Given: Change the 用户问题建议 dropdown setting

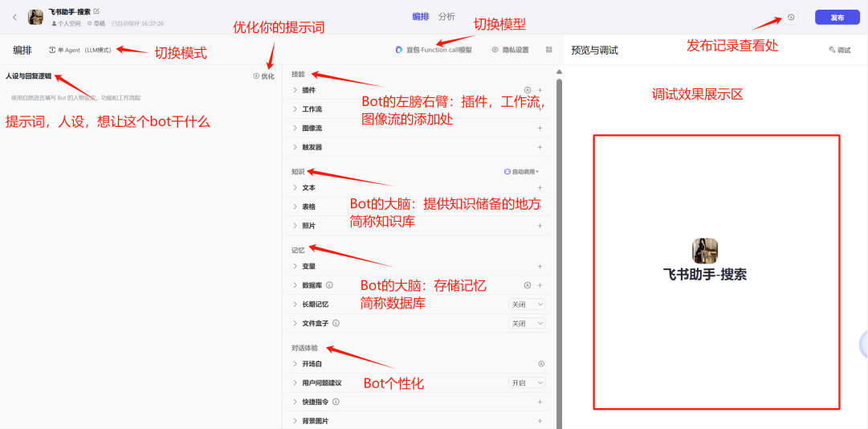Looking at the screenshot, I should click(x=527, y=383).
